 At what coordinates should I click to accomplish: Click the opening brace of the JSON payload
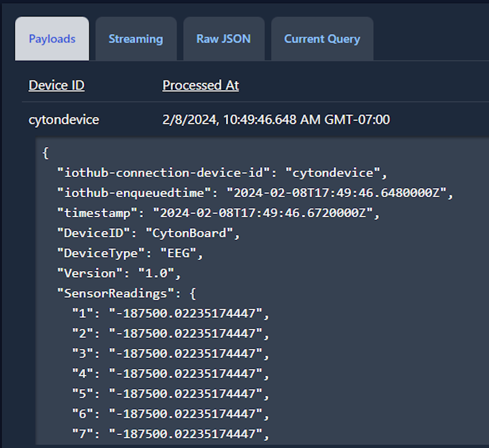click(45, 153)
